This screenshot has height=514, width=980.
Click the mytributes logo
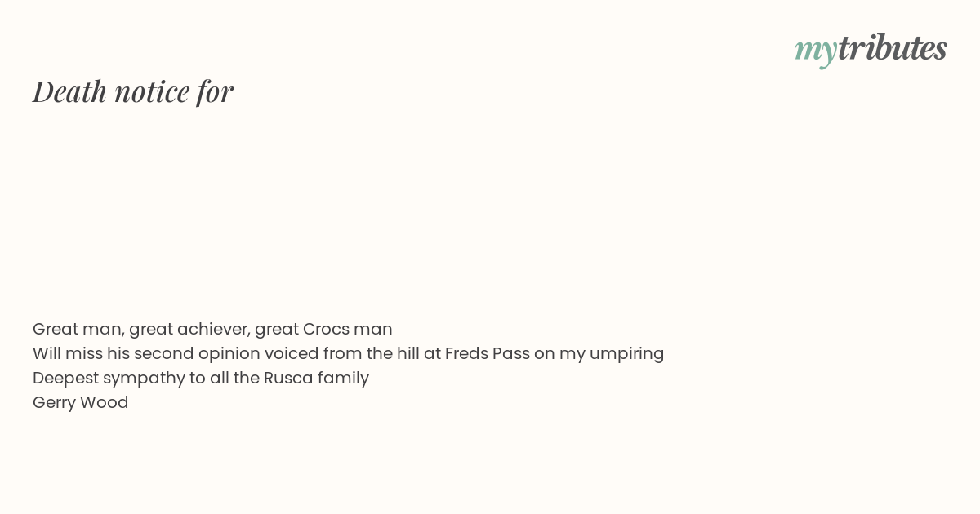pos(871,49)
